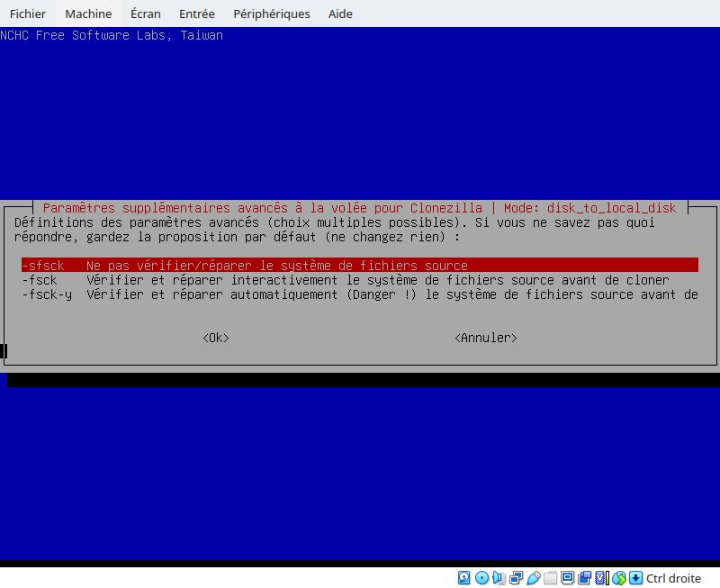Click the optical disc status icon

click(481, 577)
